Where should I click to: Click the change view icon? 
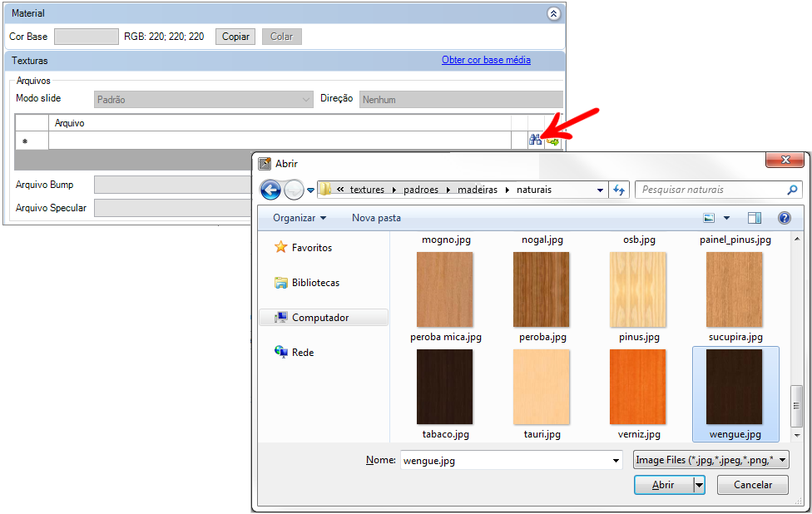(x=710, y=218)
